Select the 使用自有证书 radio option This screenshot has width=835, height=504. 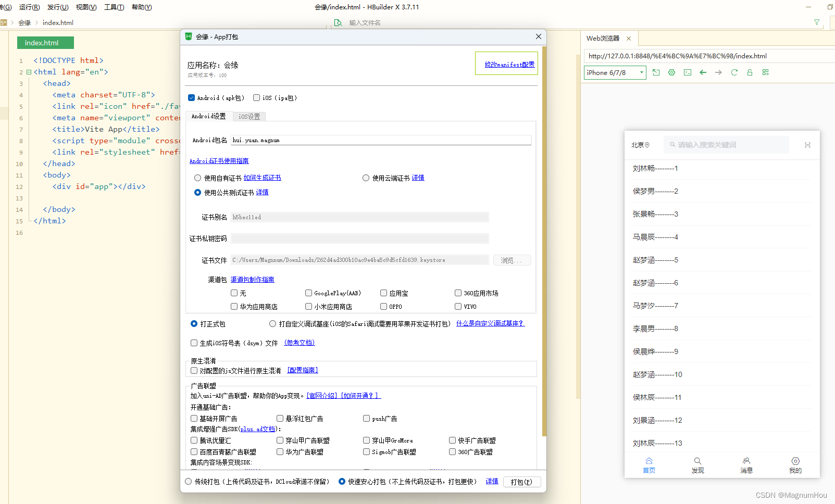pyautogui.click(x=197, y=178)
